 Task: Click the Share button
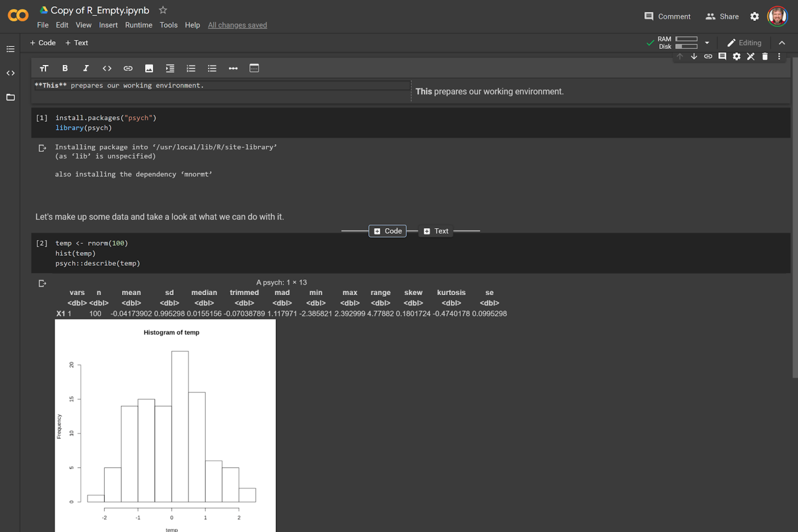(x=722, y=16)
